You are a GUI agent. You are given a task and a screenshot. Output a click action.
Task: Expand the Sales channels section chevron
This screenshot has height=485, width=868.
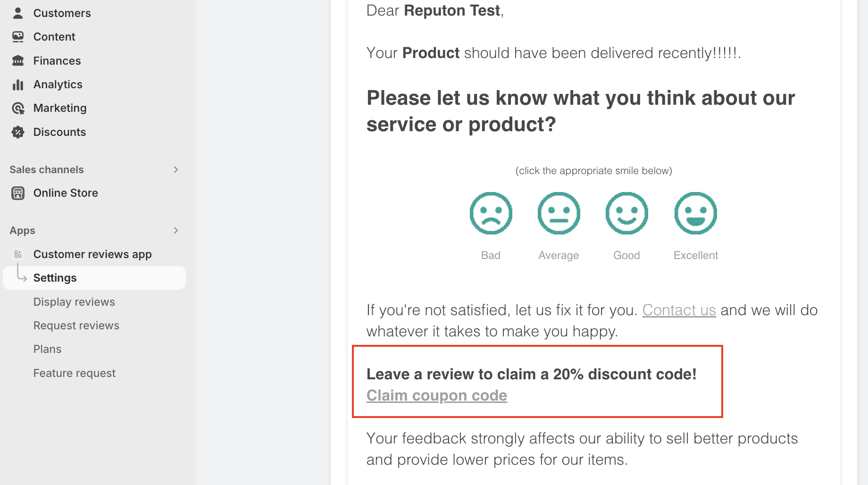click(176, 169)
